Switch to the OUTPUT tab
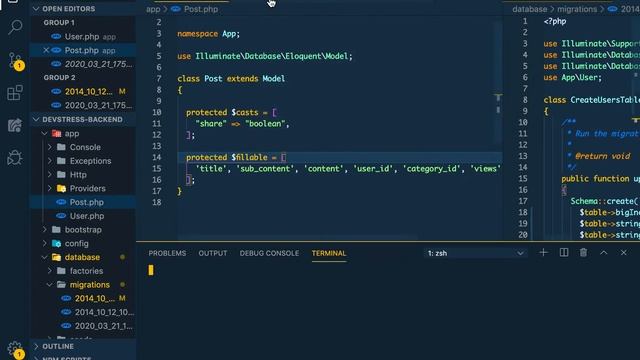The width and height of the screenshot is (640, 360). [x=213, y=253]
